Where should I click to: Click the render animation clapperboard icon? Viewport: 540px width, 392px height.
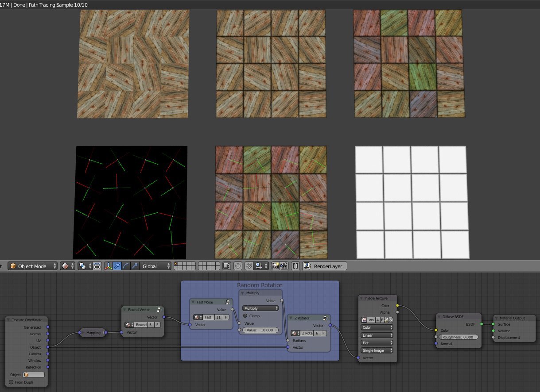tap(284, 266)
